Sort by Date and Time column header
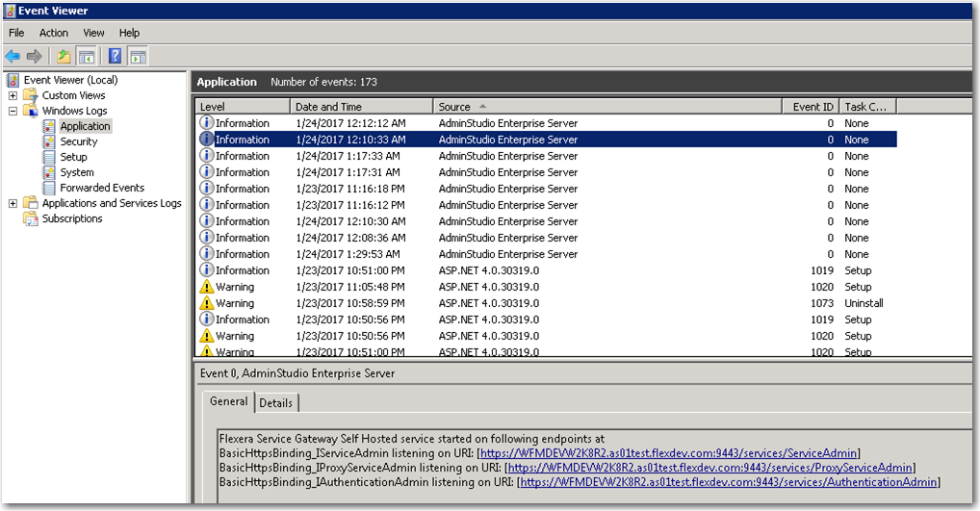980x511 pixels. (362, 107)
